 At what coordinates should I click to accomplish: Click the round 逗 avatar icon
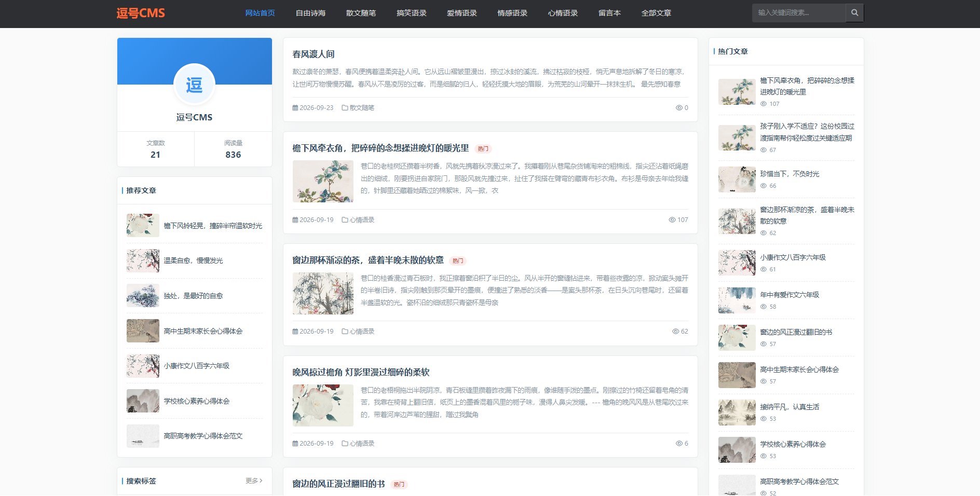coord(194,85)
